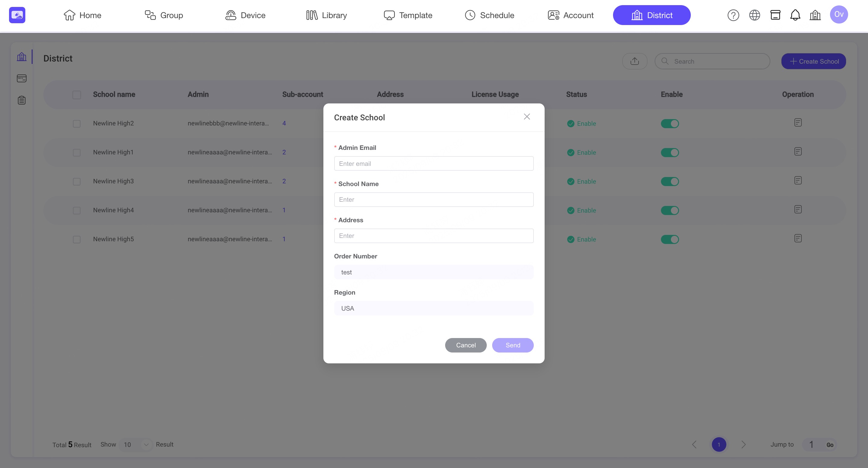Image resolution: width=868 pixels, height=468 pixels.
Task: Open the Schedule menu tab
Action: (489, 15)
